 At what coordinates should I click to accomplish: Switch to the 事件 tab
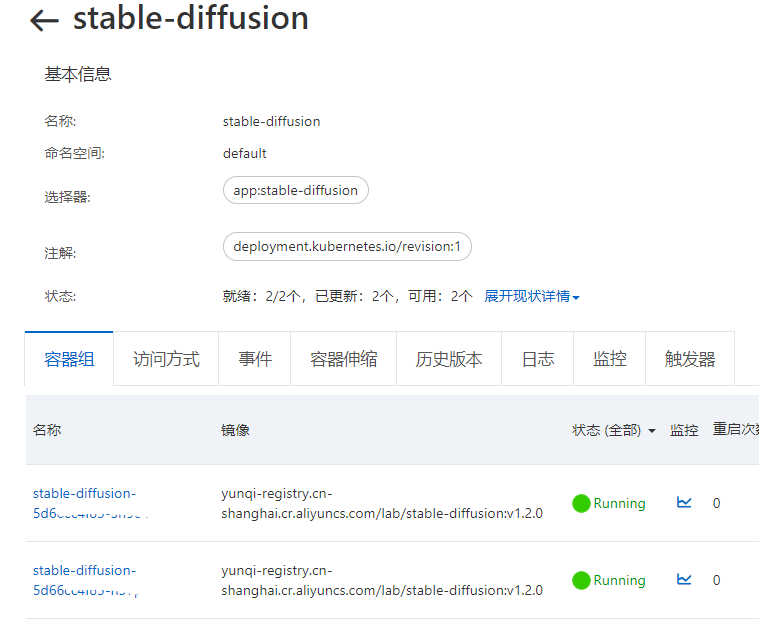tap(255, 359)
